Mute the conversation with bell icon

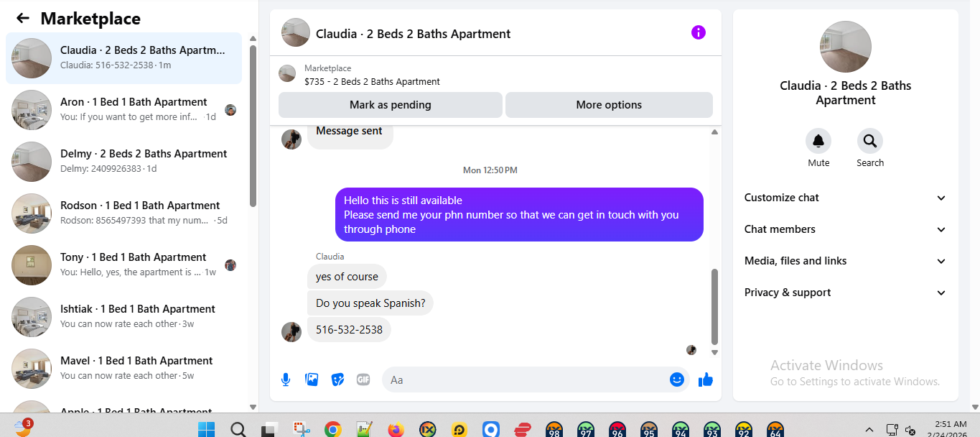pos(818,141)
